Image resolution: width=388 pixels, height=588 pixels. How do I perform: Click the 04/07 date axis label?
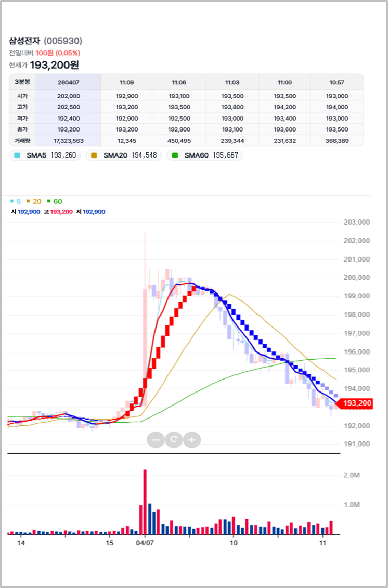pyautogui.click(x=145, y=543)
